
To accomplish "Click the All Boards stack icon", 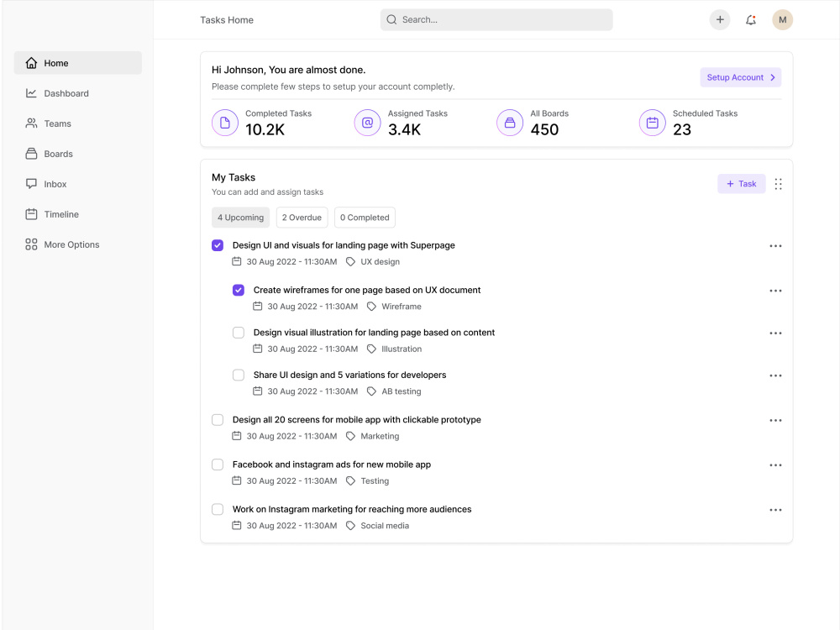I will tap(510, 123).
